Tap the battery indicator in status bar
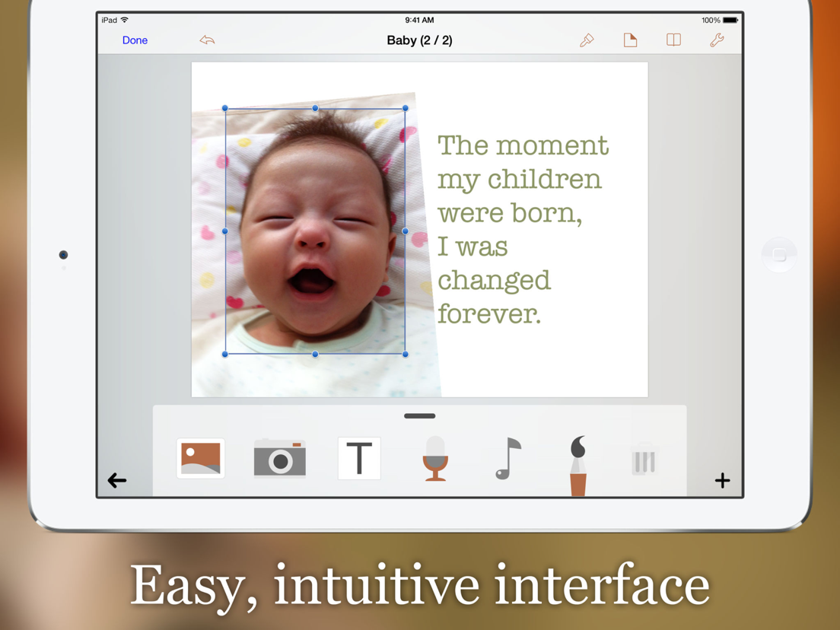This screenshot has width=840, height=630. coord(730,20)
